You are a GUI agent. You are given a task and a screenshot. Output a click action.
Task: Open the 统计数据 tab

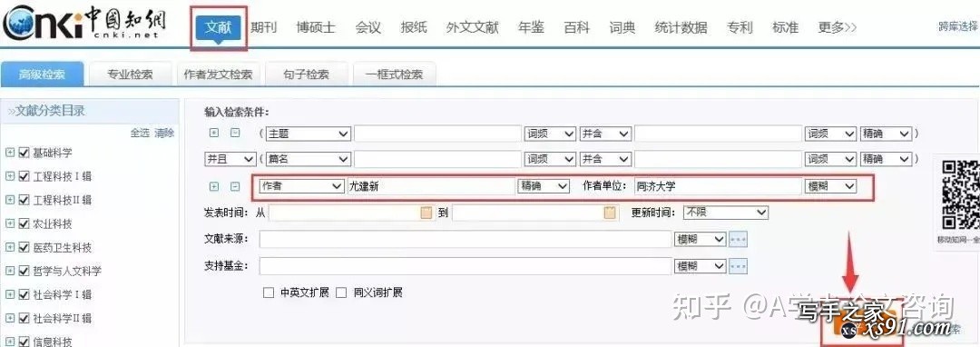(681, 27)
